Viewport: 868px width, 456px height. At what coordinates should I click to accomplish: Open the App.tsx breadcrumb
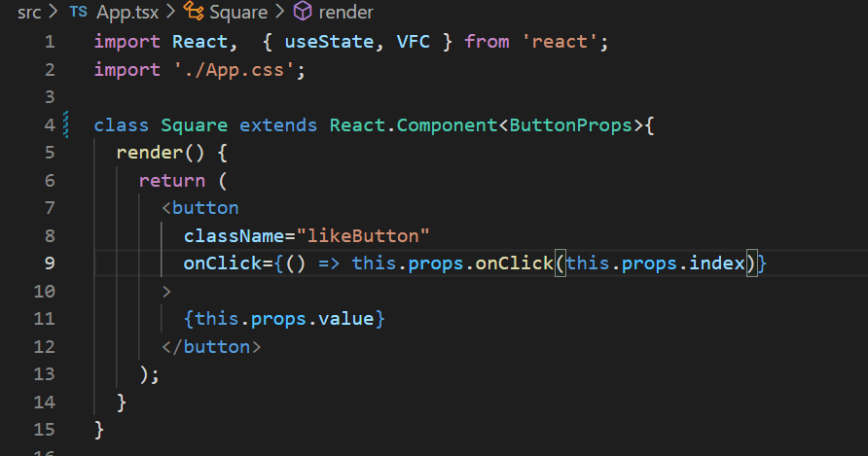pos(127,12)
